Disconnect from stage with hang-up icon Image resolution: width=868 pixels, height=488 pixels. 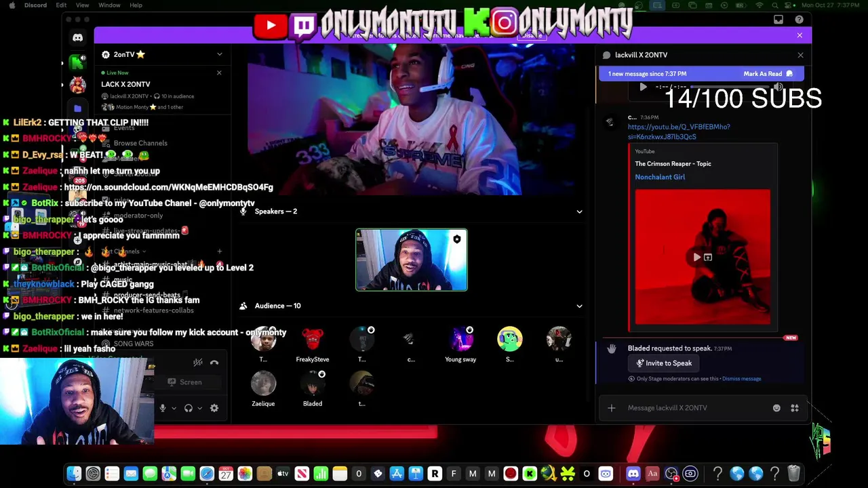(214, 363)
